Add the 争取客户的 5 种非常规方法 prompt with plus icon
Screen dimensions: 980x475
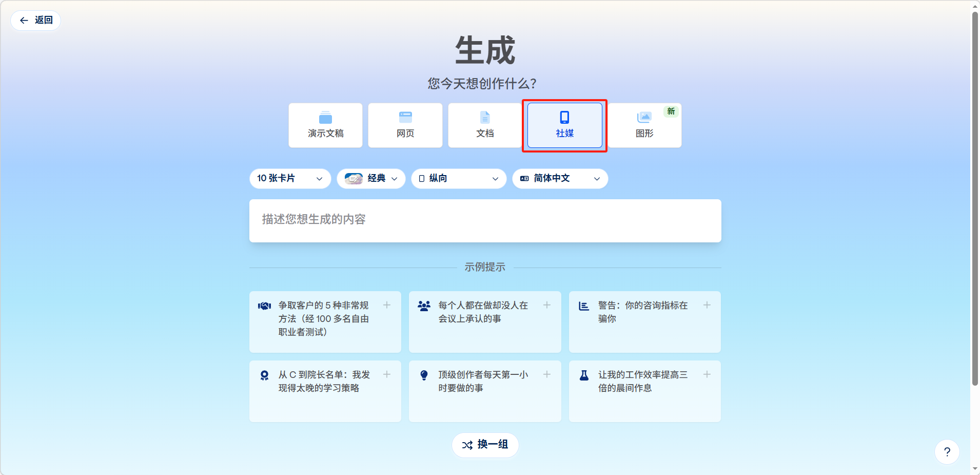point(387,305)
